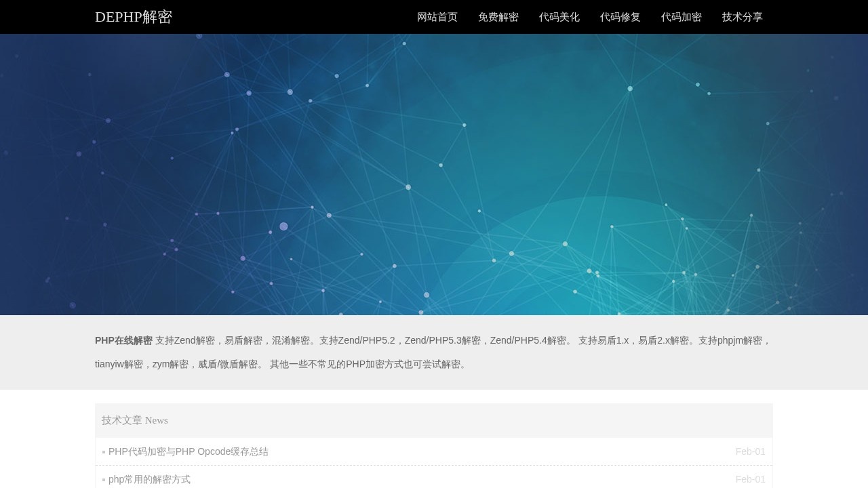The image size is (868, 488).
Task: Click the PHP在线解密 bold heading text
Action: (123, 340)
